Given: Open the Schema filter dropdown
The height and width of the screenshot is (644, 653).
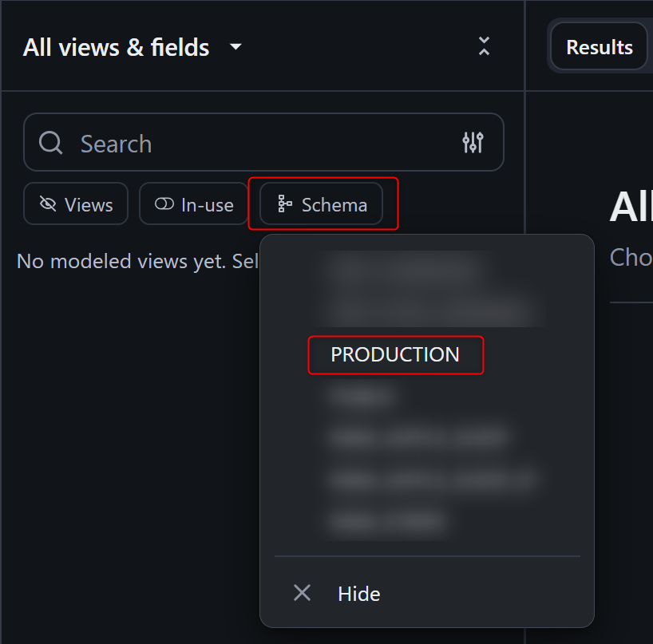Looking at the screenshot, I should (x=322, y=205).
